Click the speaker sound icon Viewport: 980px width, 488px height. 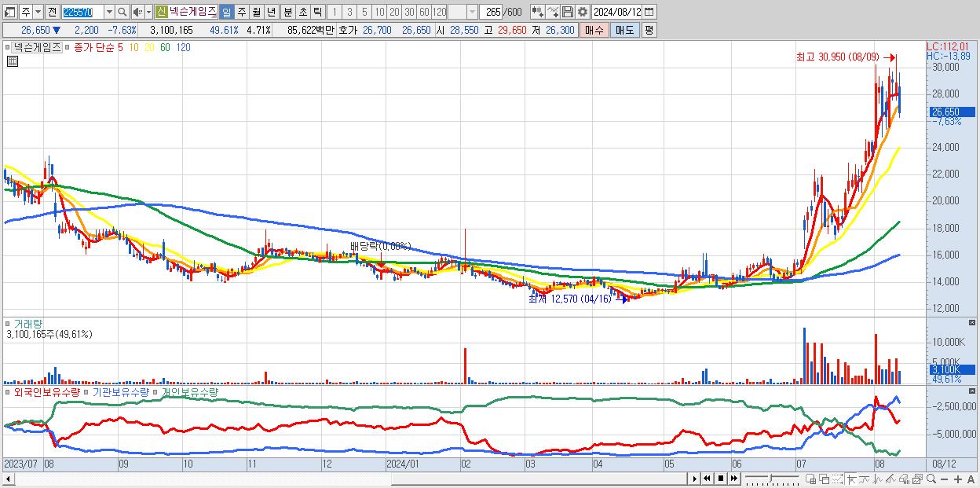point(137,12)
